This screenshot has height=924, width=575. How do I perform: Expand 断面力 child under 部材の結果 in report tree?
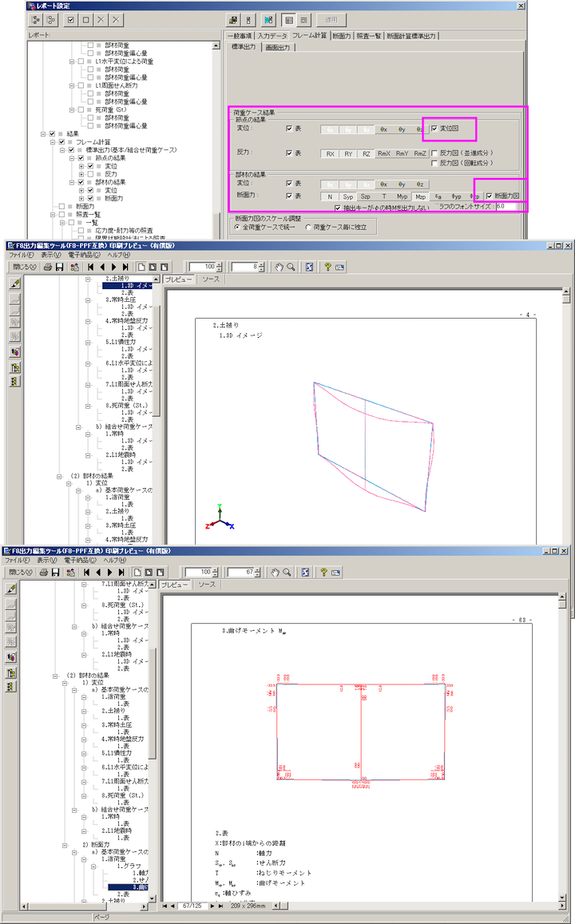coord(81,199)
